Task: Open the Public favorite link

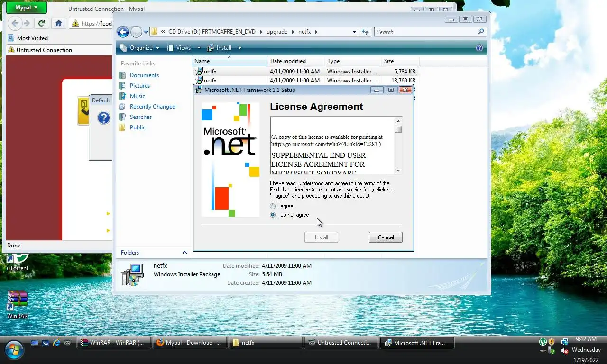Action: coord(138,127)
